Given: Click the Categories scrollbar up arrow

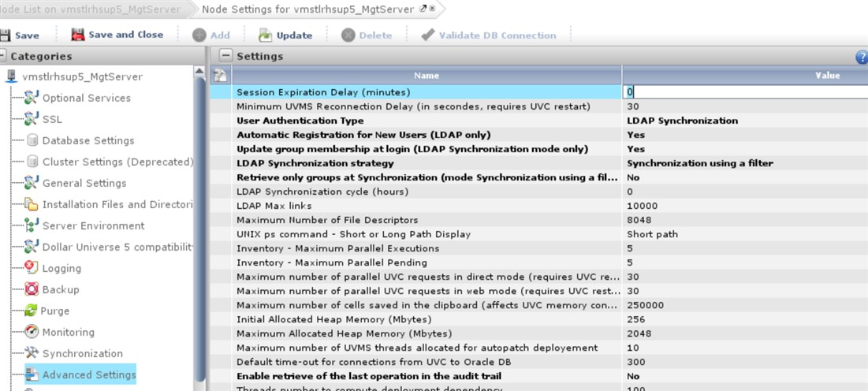Looking at the screenshot, I should coord(199,72).
